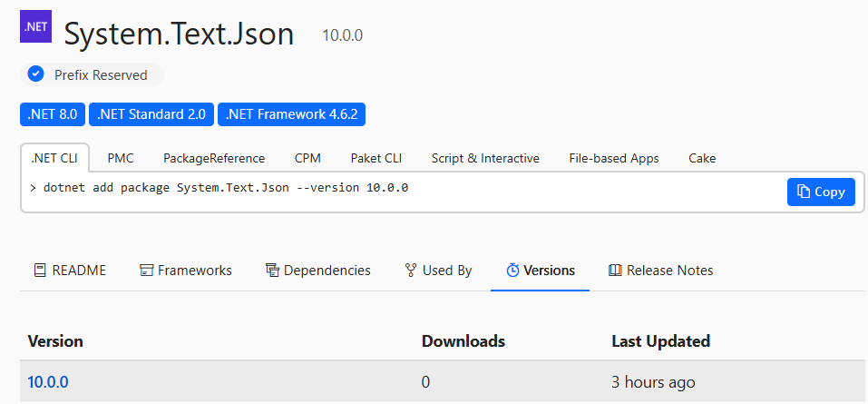Image resolution: width=868 pixels, height=404 pixels.
Task: Click the Prefix Reserved checkmark icon
Action: (x=36, y=74)
